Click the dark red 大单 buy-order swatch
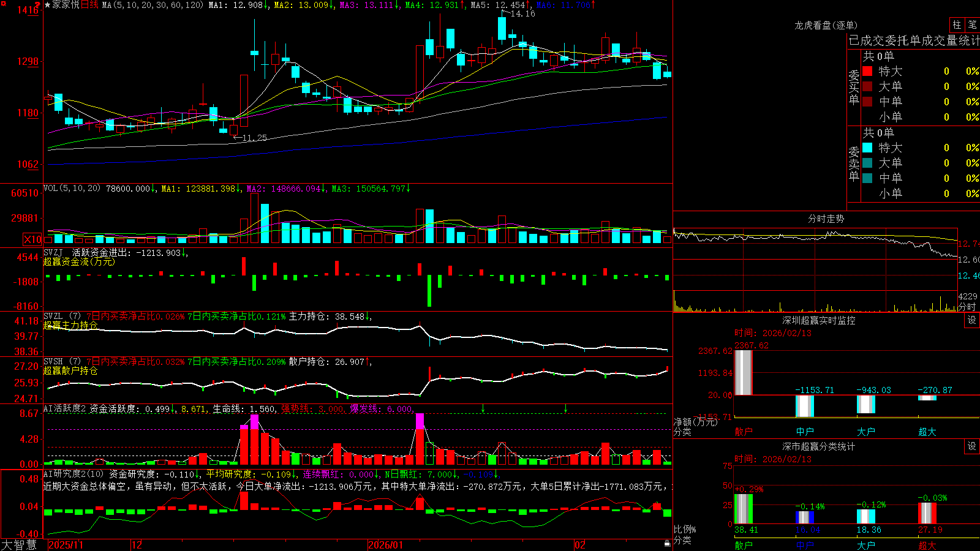This screenshot has height=551, width=980. coord(867,86)
